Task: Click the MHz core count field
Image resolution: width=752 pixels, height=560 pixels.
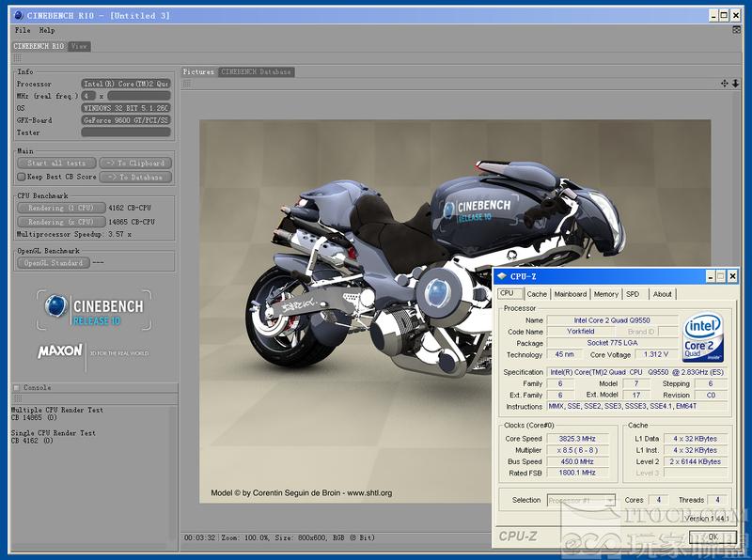Action: 88,96
